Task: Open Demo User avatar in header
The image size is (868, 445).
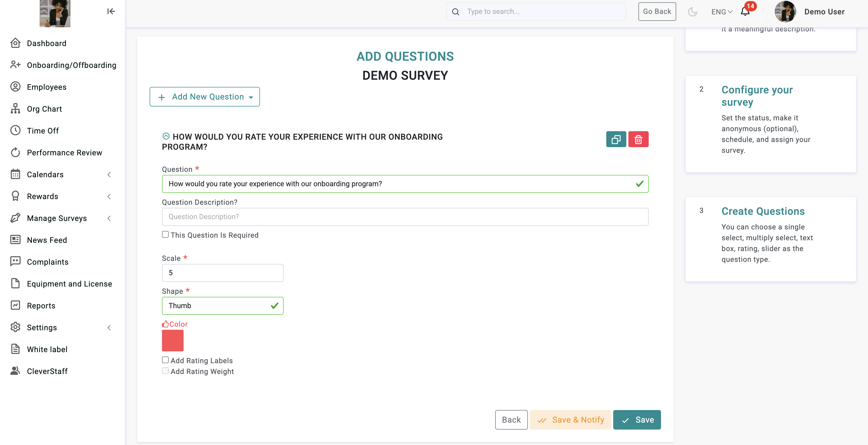Action: (x=785, y=12)
